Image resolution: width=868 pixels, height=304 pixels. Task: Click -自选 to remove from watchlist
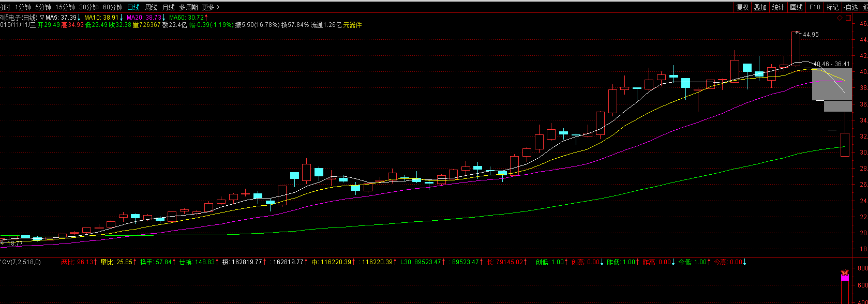pyautogui.click(x=851, y=7)
